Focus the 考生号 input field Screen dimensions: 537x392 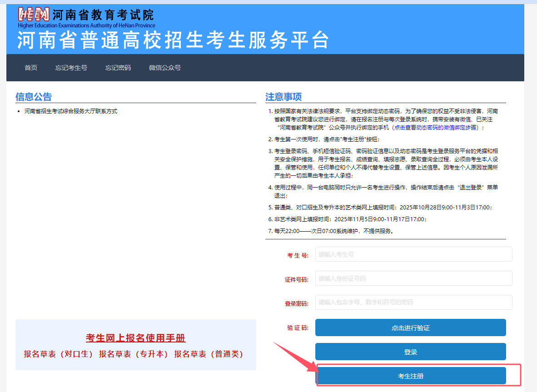pos(413,254)
